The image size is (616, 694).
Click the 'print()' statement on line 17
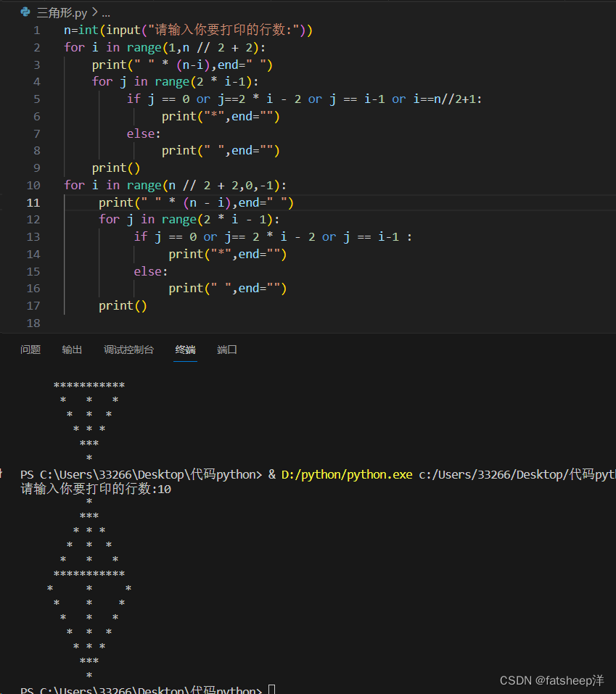123,306
